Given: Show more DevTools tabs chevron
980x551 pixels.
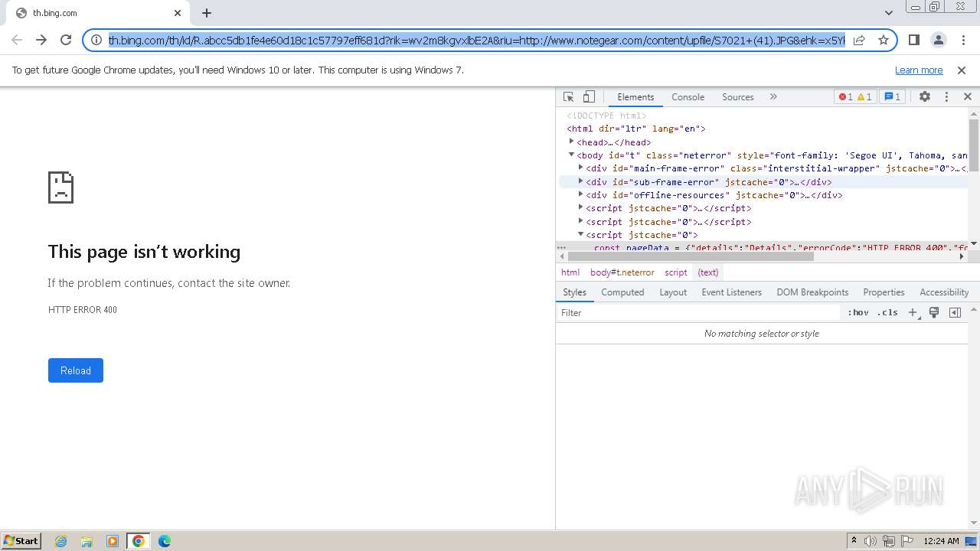Looking at the screenshot, I should [773, 97].
